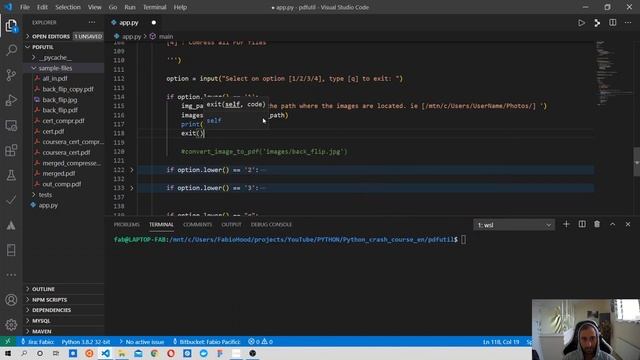The image size is (640, 360).
Task: Open the Search view in activity bar
Action: pos(11,50)
